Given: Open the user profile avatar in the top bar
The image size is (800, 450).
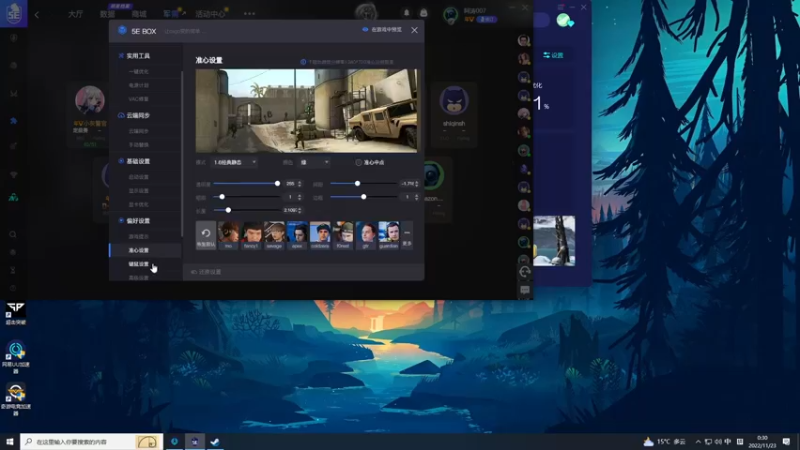Looking at the screenshot, I should point(451,16).
